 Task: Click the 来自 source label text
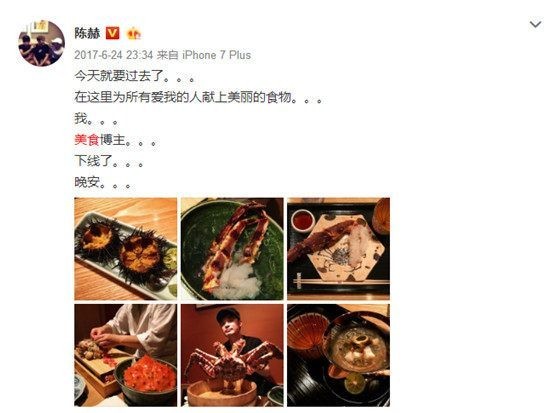167,55
